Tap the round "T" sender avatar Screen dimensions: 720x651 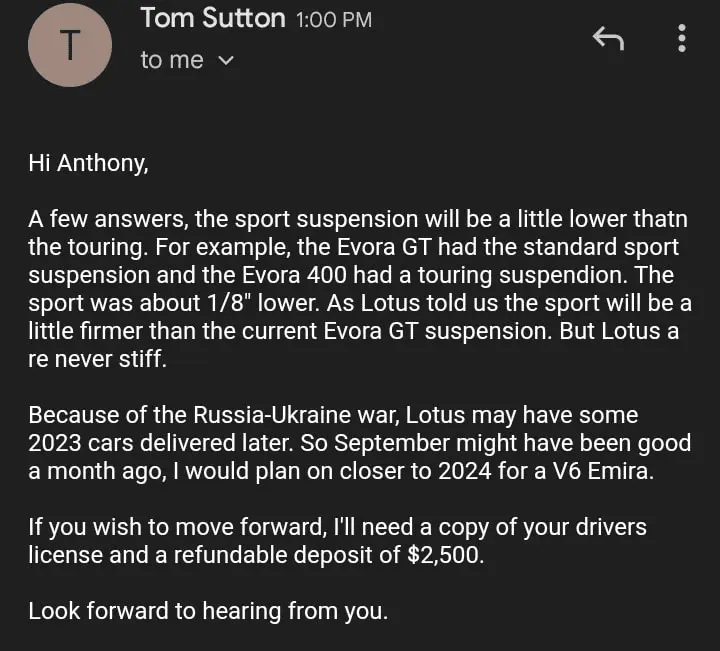click(x=69, y=47)
